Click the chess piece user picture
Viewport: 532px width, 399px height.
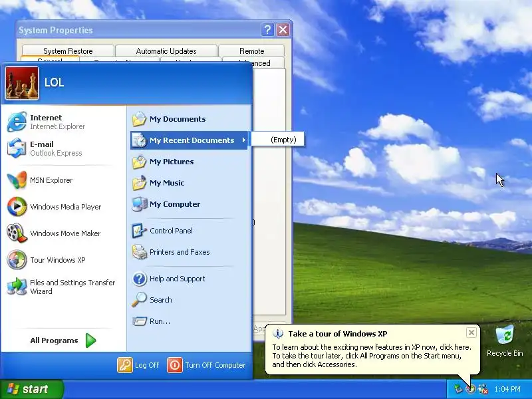[22, 83]
